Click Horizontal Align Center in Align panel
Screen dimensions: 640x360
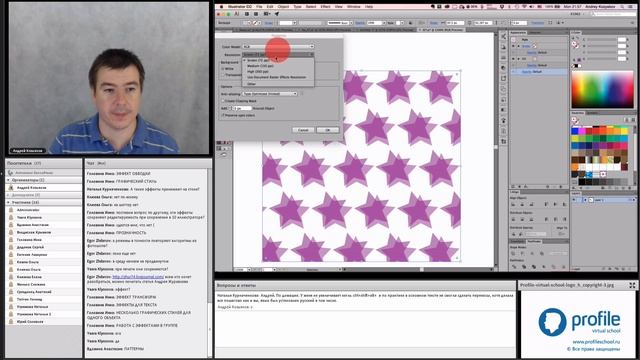point(522,204)
